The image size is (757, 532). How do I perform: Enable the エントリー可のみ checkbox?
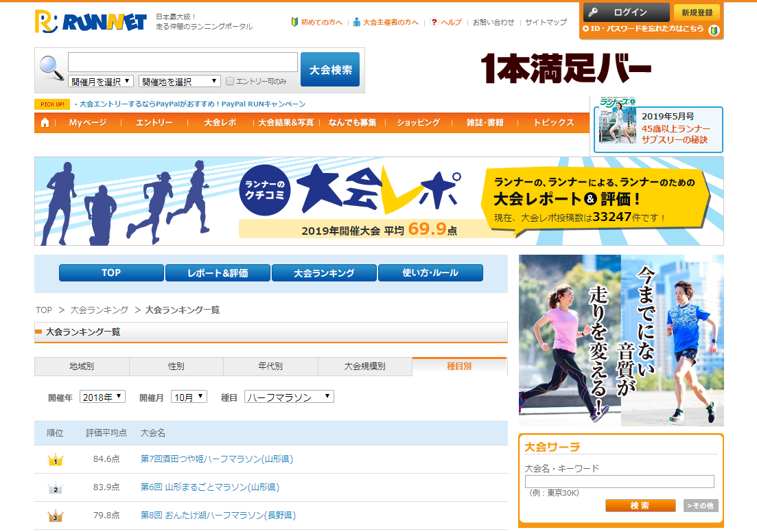tap(230, 82)
